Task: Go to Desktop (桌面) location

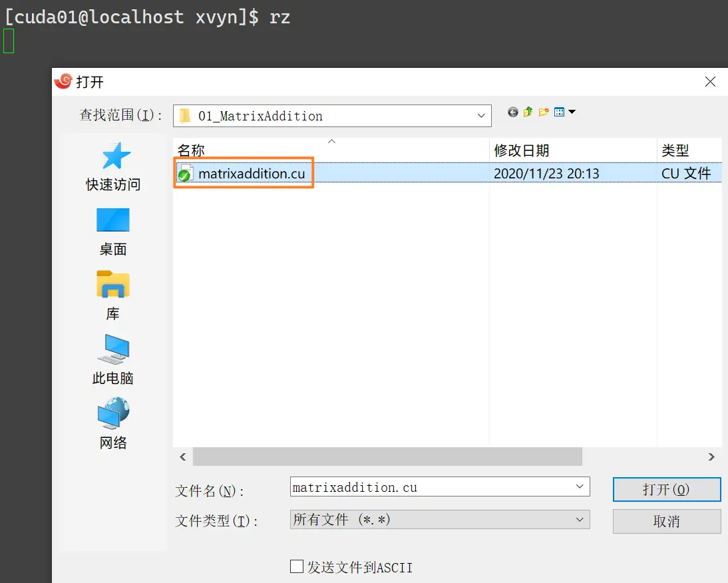Action: [112, 231]
